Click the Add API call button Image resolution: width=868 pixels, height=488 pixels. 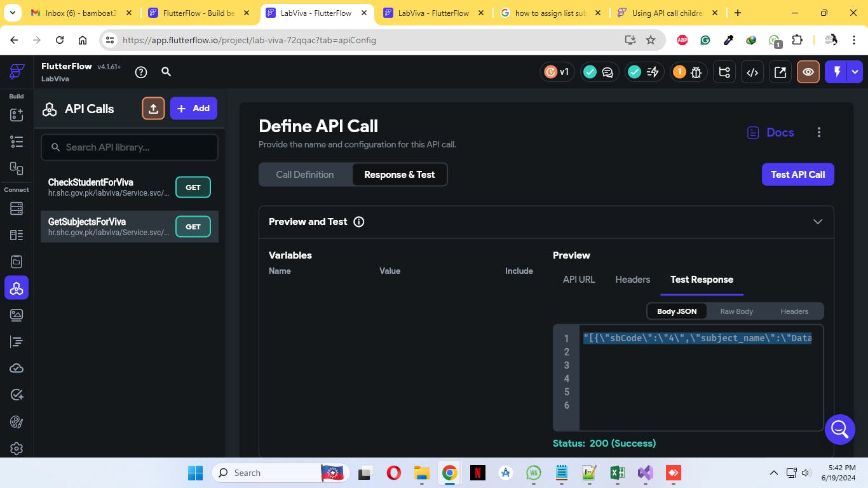(x=194, y=109)
